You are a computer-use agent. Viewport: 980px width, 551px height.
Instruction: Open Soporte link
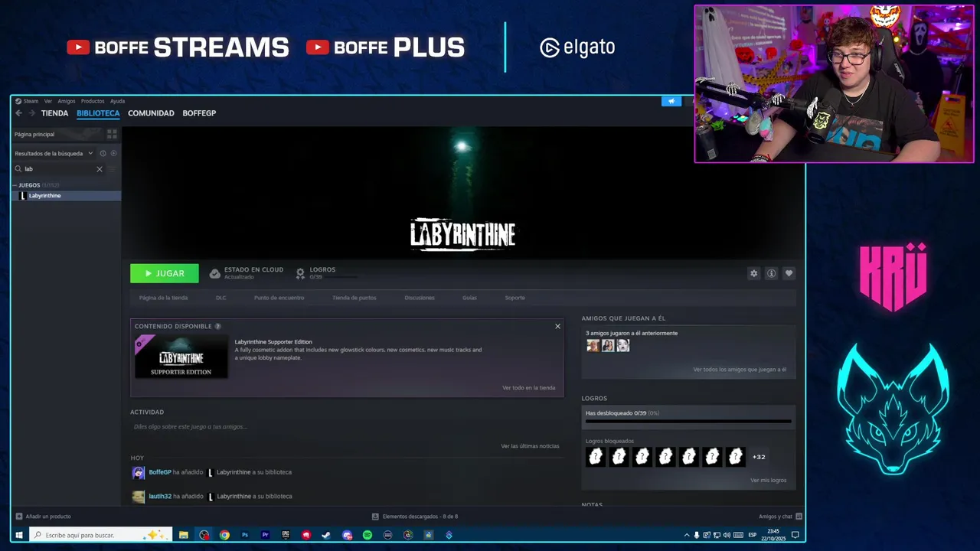click(514, 298)
